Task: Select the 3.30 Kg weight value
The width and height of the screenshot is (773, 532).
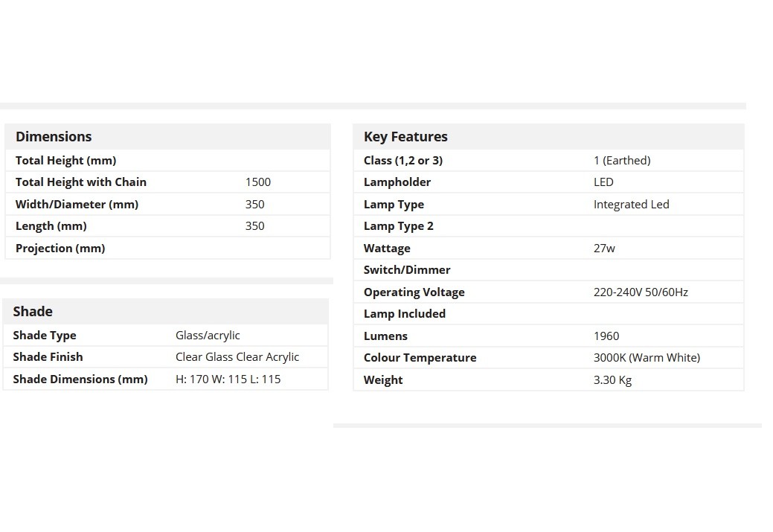Action: [613, 379]
